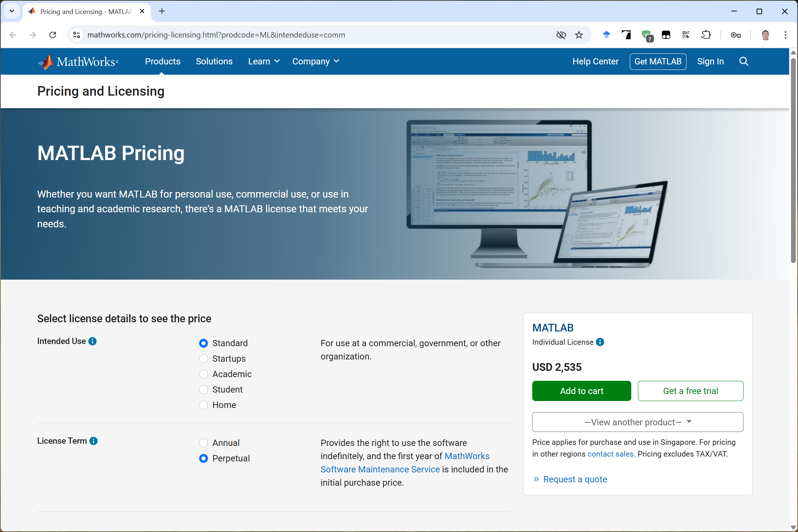Select the Home intended use option
The image size is (798, 532).
coord(204,405)
